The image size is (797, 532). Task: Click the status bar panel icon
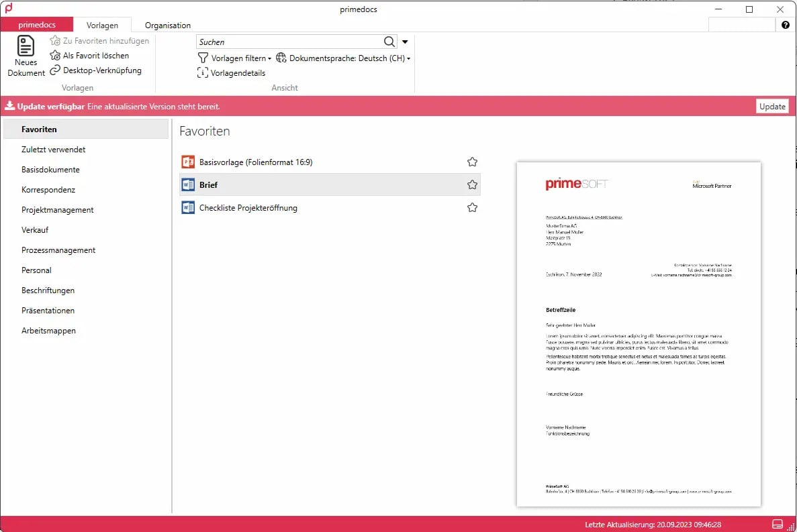(777, 525)
